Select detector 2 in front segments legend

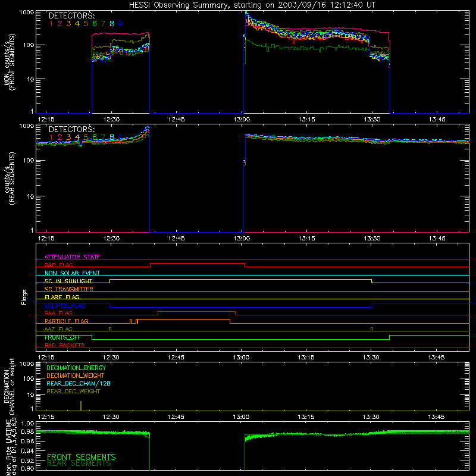pyautogui.click(x=60, y=24)
